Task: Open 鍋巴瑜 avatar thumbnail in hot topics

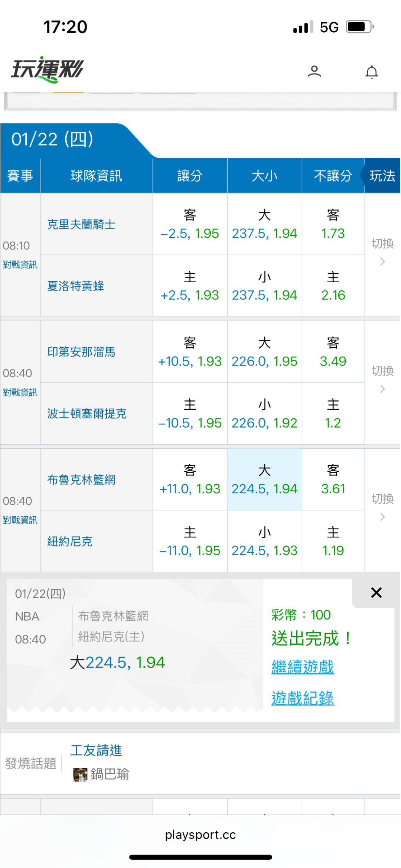Action: click(x=80, y=774)
